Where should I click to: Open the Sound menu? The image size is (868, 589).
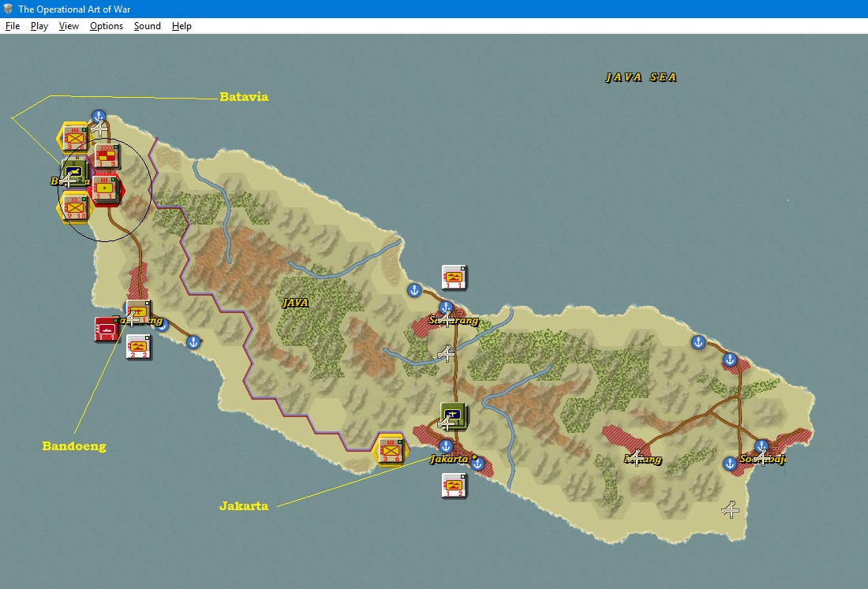(148, 26)
